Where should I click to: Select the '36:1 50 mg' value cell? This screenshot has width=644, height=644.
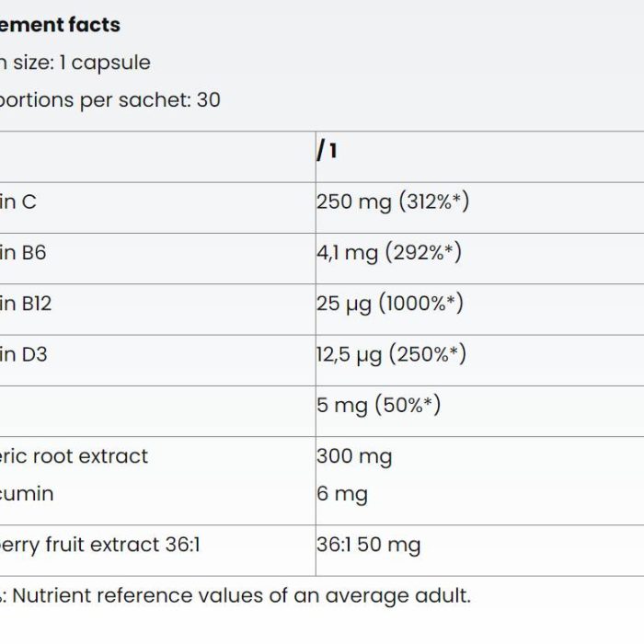point(479,551)
